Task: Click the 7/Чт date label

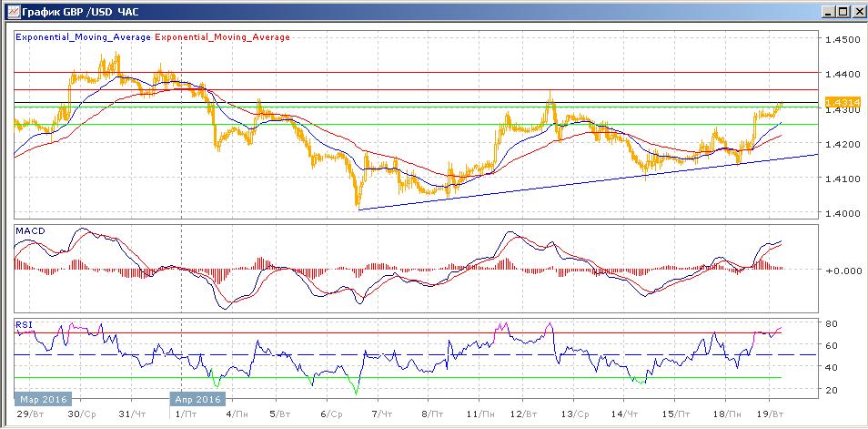Action: point(383,414)
